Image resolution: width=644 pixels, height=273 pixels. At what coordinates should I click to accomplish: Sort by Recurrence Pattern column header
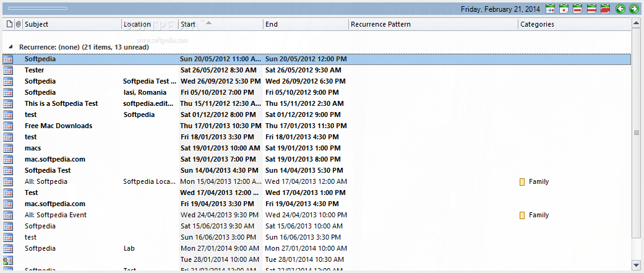(433, 24)
